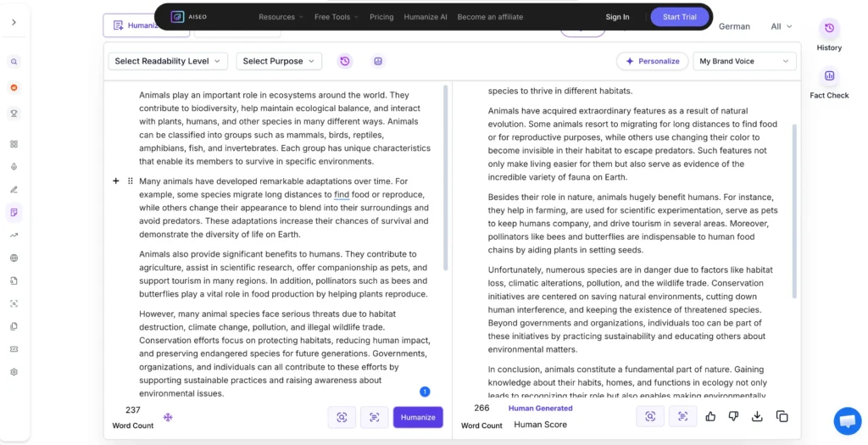Download the humanized output
The image size is (868, 445).
(757, 416)
